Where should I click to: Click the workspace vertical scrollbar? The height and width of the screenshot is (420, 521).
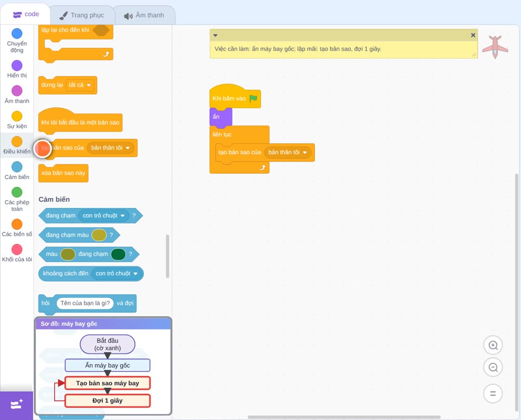(516, 292)
